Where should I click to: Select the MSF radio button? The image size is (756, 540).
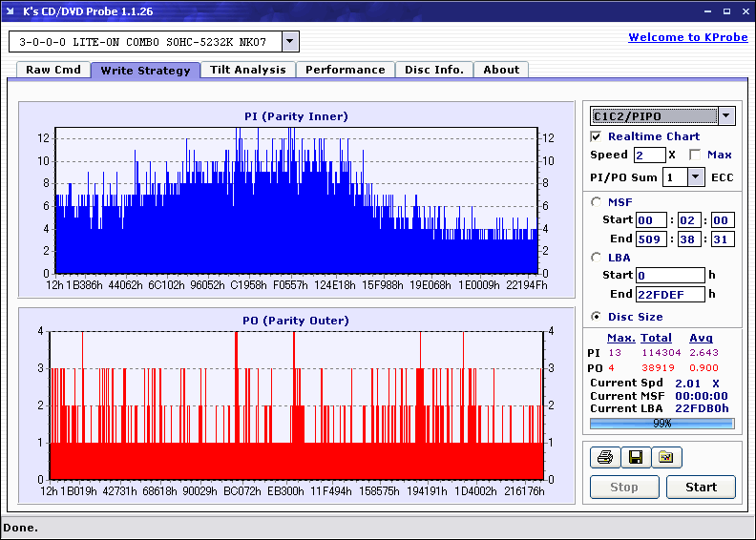tap(597, 201)
